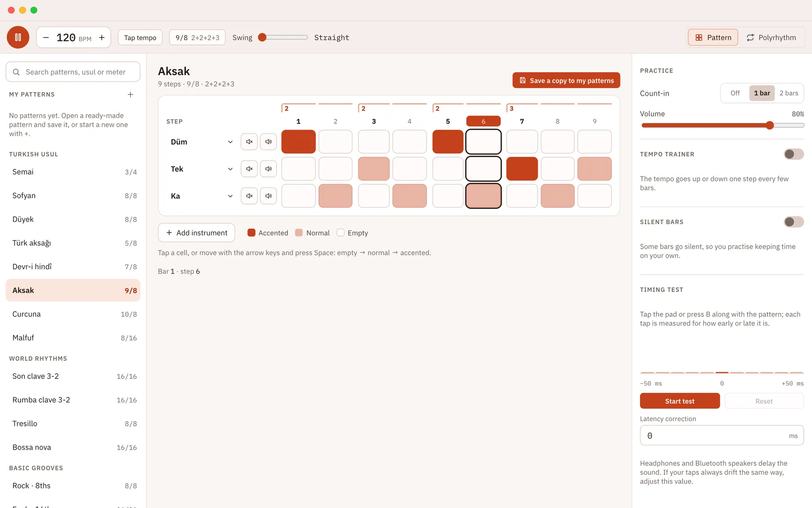Toggle Tek cell at step 7

coord(522,169)
